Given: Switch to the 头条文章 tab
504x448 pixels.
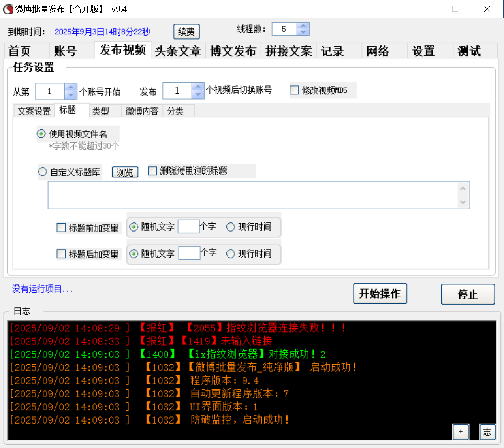Looking at the screenshot, I should [x=178, y=51].
